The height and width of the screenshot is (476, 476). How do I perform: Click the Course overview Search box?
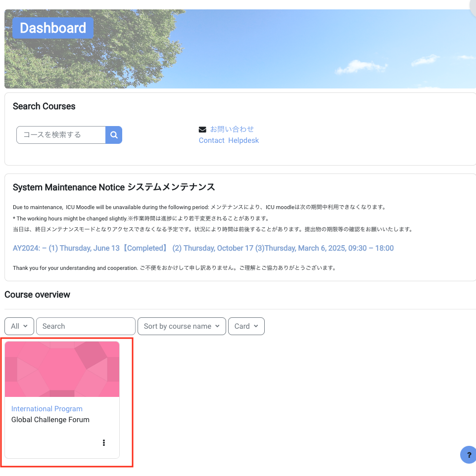point(85,326)
